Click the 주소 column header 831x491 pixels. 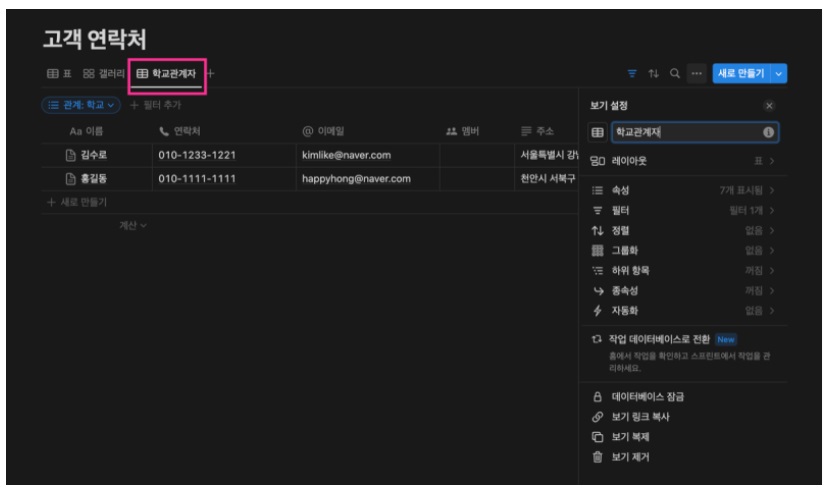pos(537,131)
